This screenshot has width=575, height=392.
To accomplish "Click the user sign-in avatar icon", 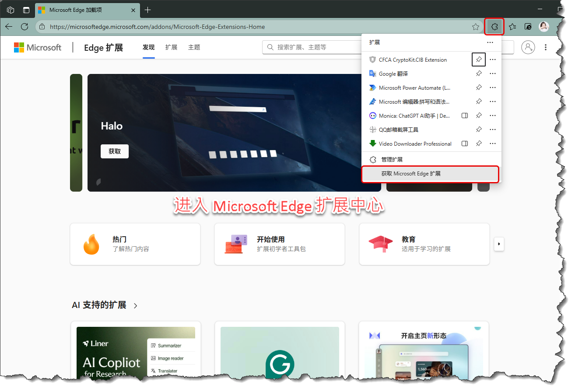I will 528,47.
